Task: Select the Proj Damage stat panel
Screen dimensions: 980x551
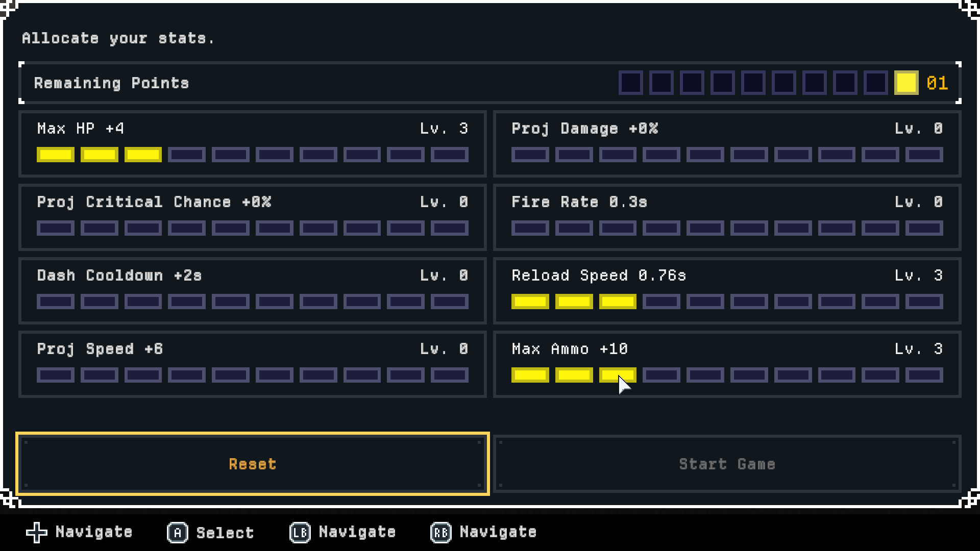Action: point(727,144)
